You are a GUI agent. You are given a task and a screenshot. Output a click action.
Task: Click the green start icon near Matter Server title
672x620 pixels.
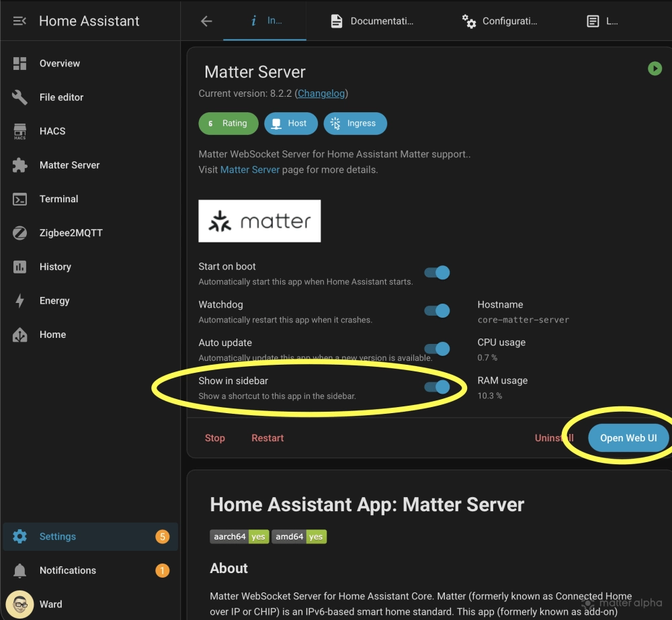pyautogui.click(x=655, y=68)
